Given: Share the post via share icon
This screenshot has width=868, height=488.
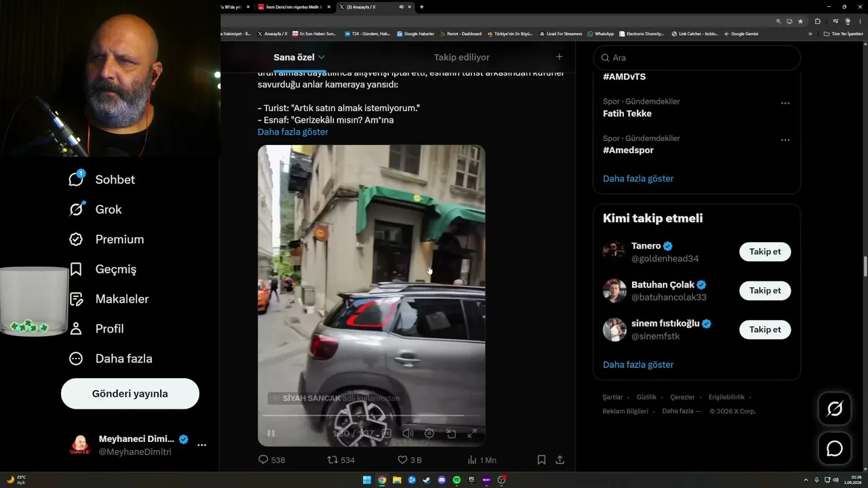Looking at the screenshot, I should (560, 460).
